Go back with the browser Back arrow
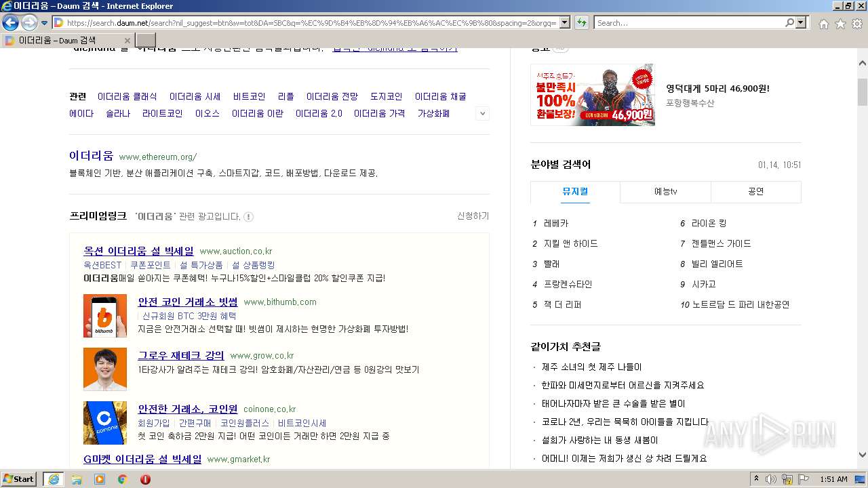Image resolution: width=868 pixels, height=488 pixels. tap(10, 23)
